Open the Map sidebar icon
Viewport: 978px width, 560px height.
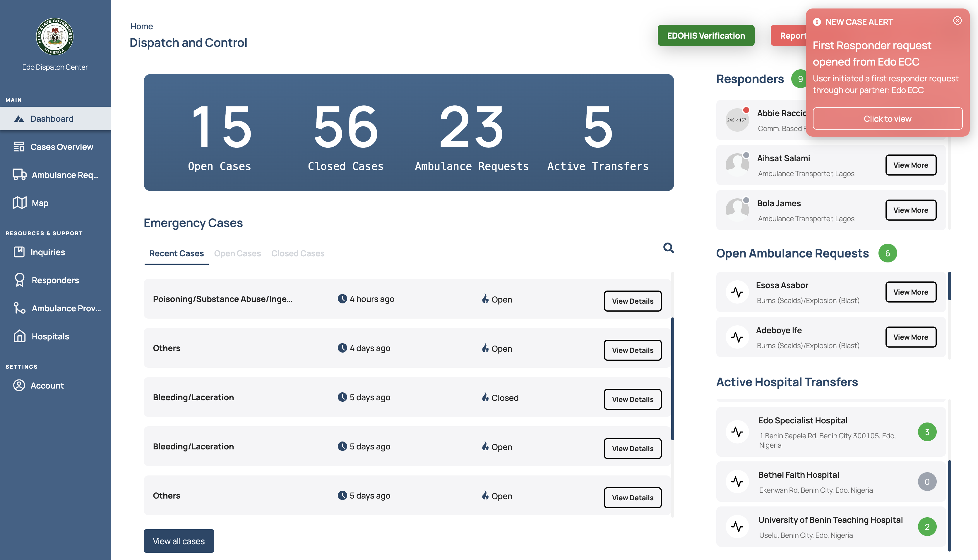tap(19, 203)
